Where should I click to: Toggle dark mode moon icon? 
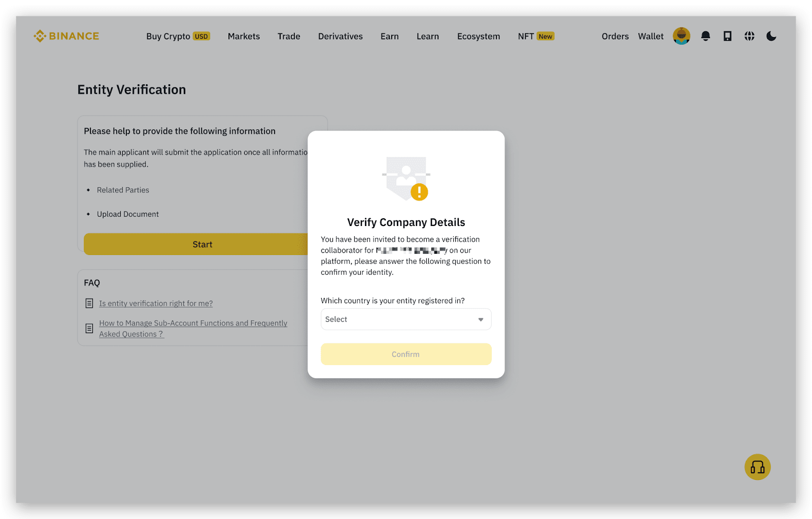click(x=771, y=36)
